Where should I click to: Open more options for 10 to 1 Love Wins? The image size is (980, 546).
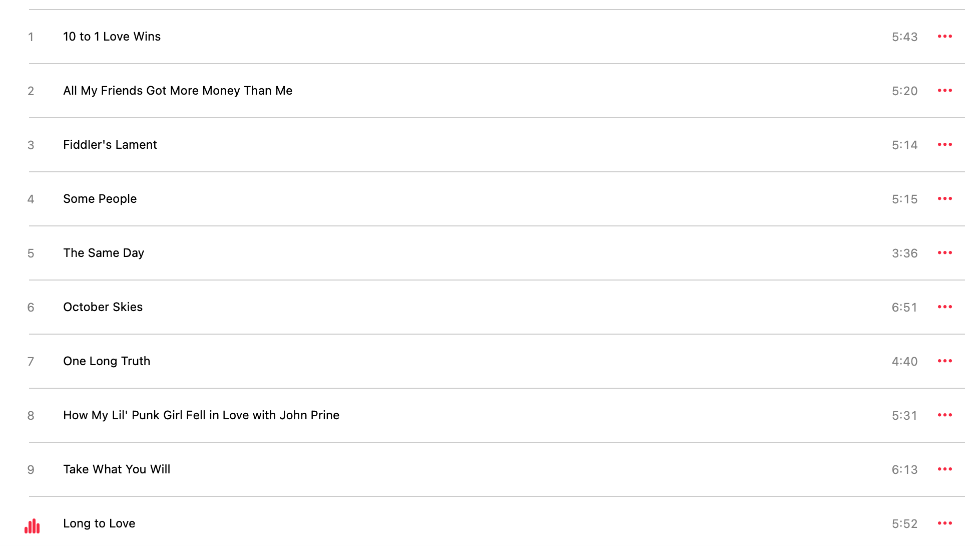(944, 37)
